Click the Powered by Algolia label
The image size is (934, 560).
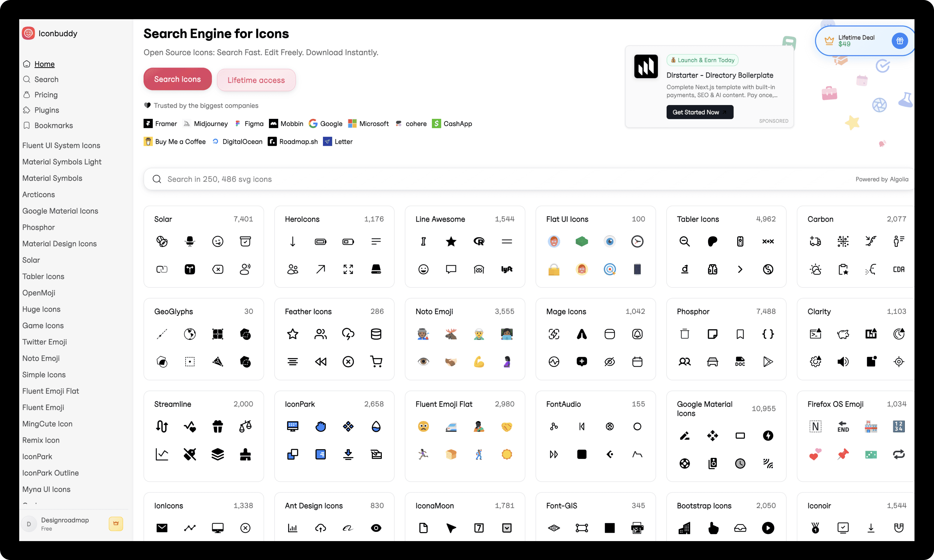click(x=881, y=179)
